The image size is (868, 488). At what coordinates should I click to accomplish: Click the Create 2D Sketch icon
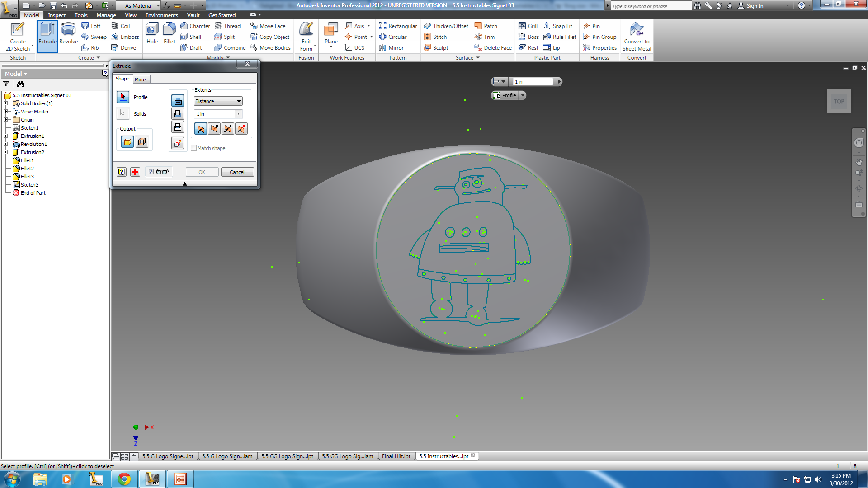tap(18, 36)
